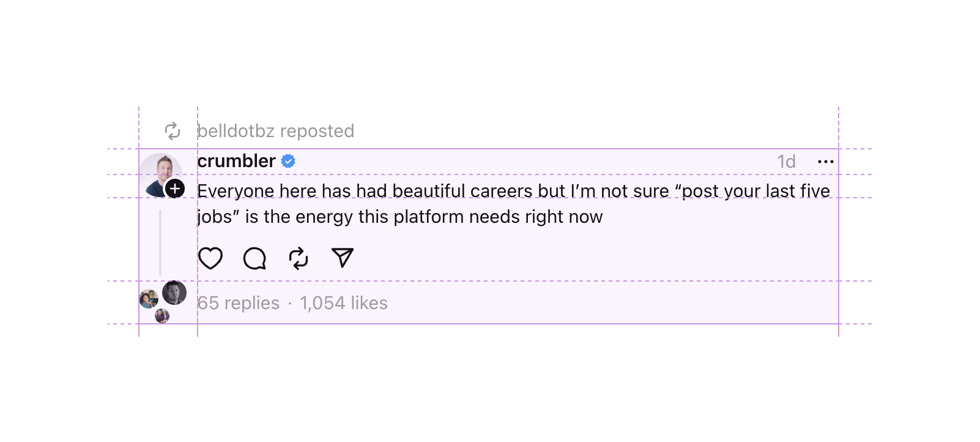Visit belldotbz's profile from the repost header

tap(236, 131)
